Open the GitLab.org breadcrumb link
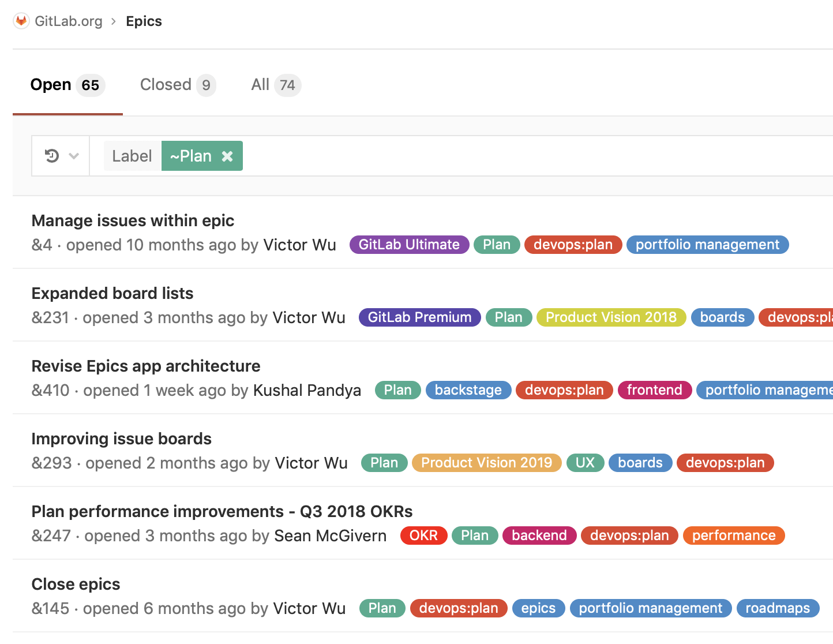Screen dimensions: 833x644 point(68,21)
